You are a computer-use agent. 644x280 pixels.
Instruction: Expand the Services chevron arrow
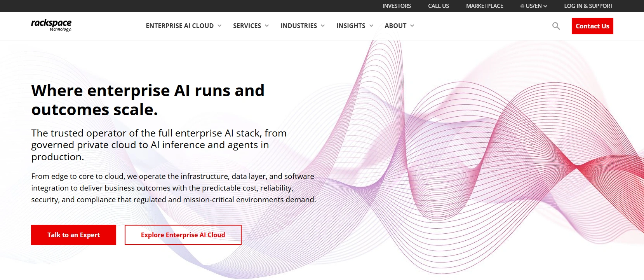tap(267, 26)
